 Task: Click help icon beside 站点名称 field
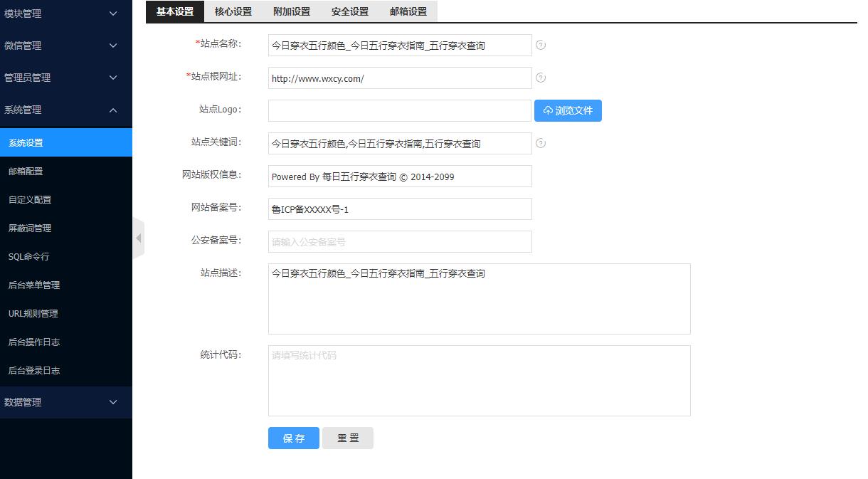(541, 45)
